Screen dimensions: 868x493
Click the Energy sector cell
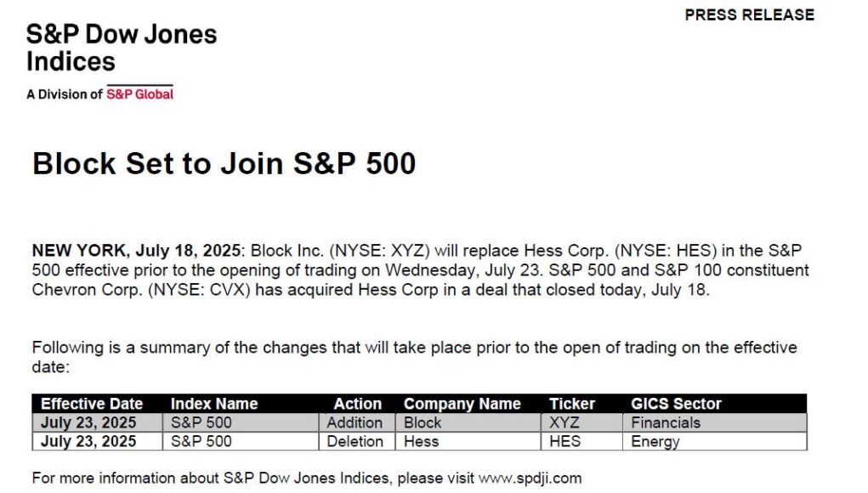click(x=715, y=441)
